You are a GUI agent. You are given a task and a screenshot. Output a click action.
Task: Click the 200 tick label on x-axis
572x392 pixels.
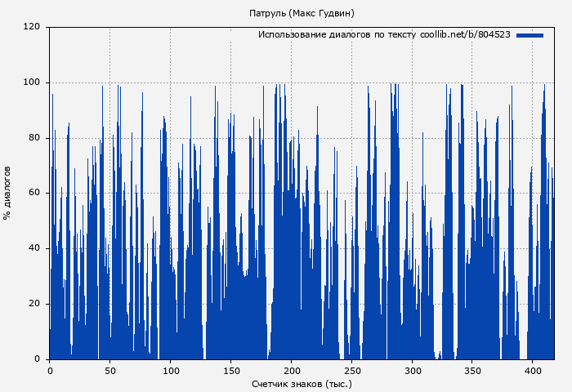pos(292,371)
